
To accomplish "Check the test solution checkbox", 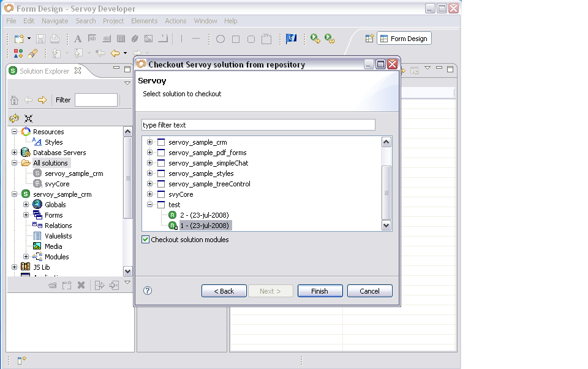I will (161, 205).
